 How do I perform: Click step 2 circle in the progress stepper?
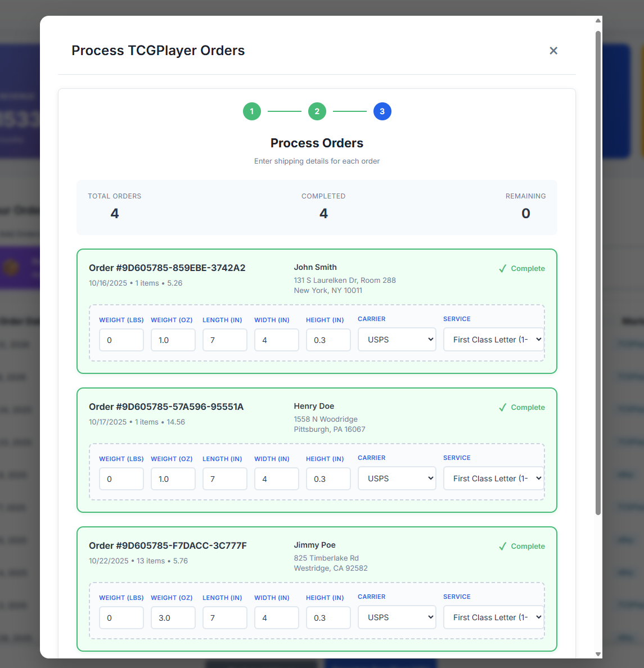317,111
